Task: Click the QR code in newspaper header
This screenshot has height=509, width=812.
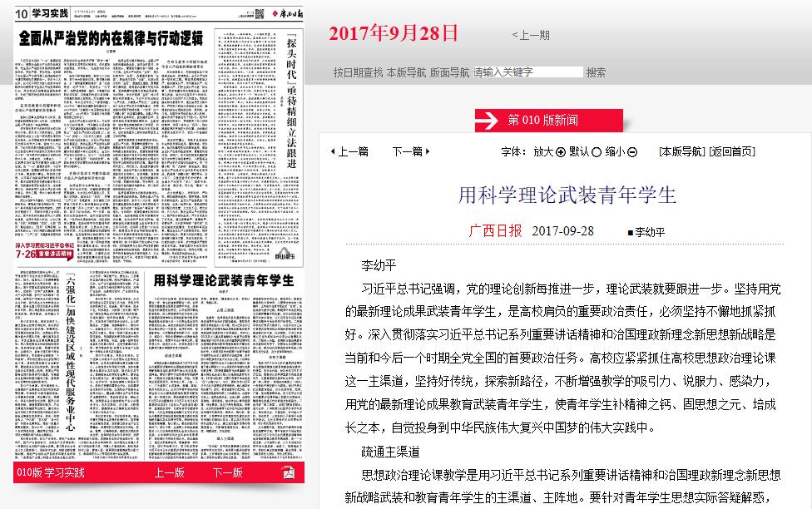Action: click(259, 13)
